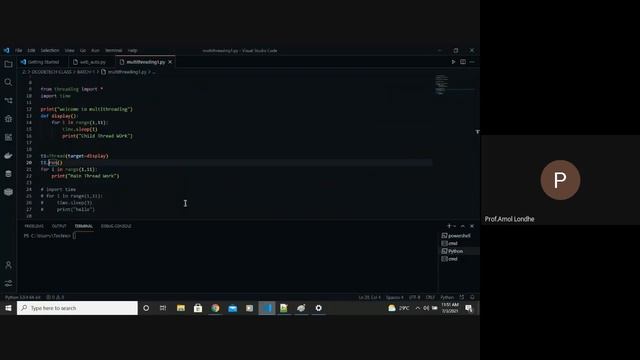The width and height of the screenshot is (640, 360).
Task: Expand the breadcrumb trailing ellipsis
Action: [153, 72]
